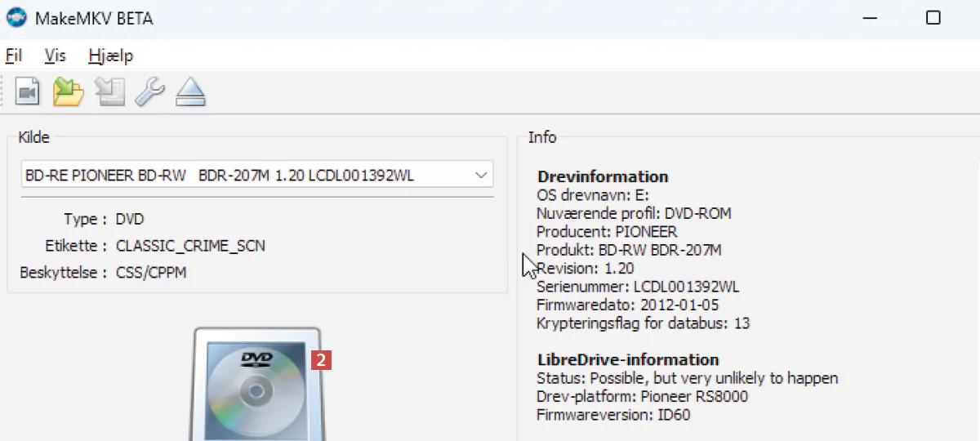980x441 pixels.
Task: Click the CLASSIC_CRIME_SCN label value
Action: coord(190,246)
